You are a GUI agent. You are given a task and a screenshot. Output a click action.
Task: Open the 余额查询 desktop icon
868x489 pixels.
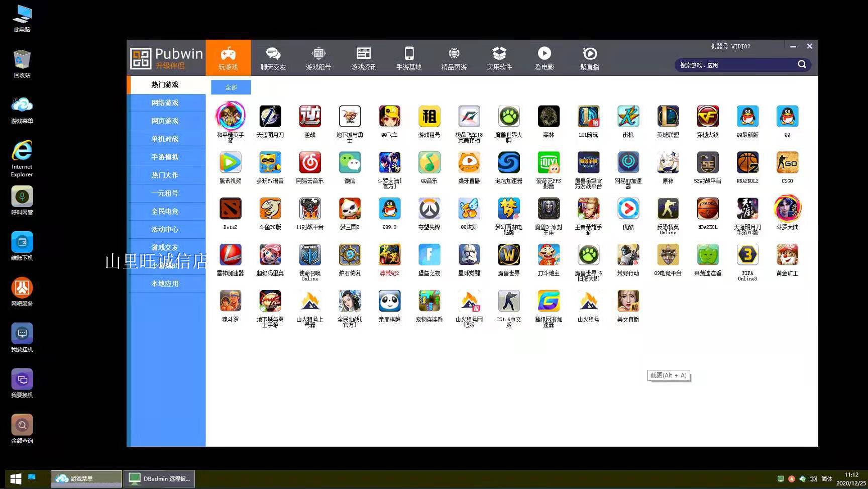[22, 429]
